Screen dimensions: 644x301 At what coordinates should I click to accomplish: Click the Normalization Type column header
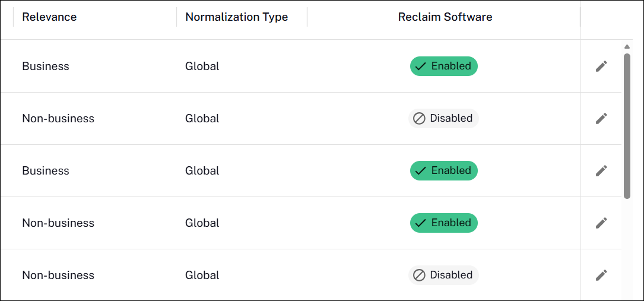click(x=237, y=17)
